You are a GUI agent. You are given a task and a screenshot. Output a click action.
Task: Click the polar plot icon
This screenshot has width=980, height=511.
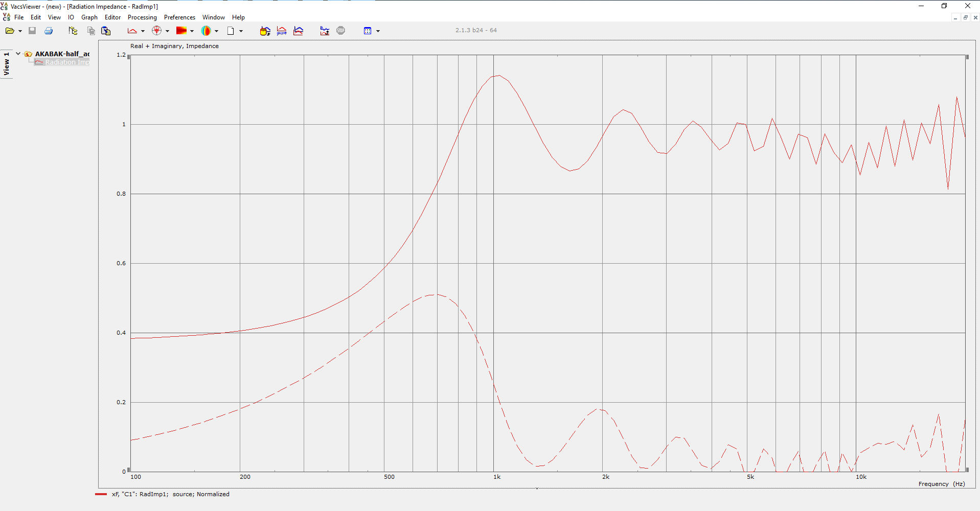pyautogui.click(x=157, y=31)
